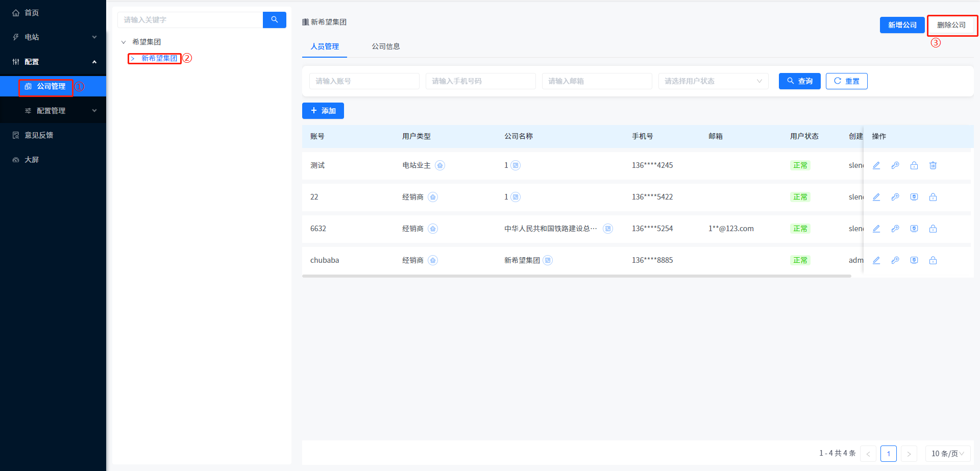Screen dimensions: 980x471
Task: Collapse the 希望集团 tree node
Action: (124, 42)
